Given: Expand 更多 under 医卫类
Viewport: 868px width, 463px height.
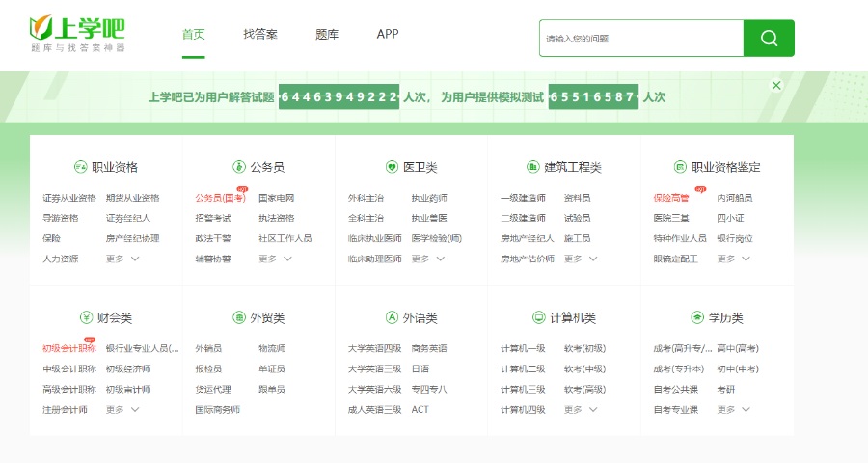Looking at the screenshot, I should click(x=428, y=259).
